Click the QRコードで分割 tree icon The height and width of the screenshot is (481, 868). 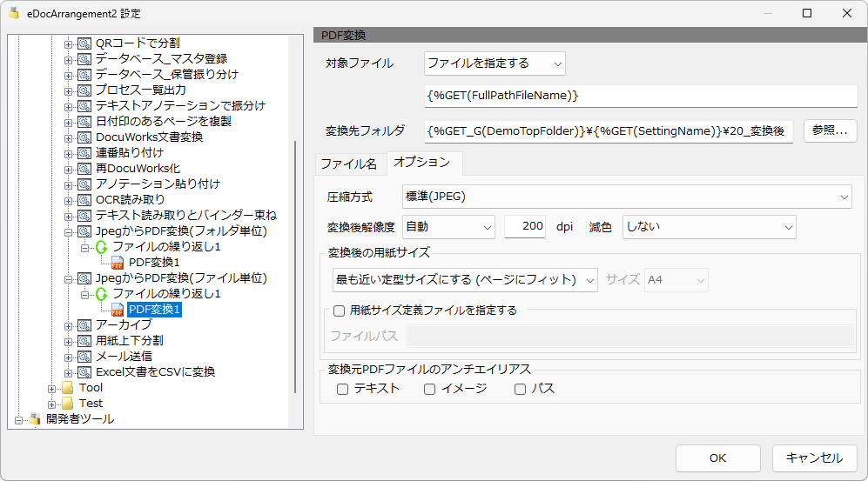[x=84, y=43]
